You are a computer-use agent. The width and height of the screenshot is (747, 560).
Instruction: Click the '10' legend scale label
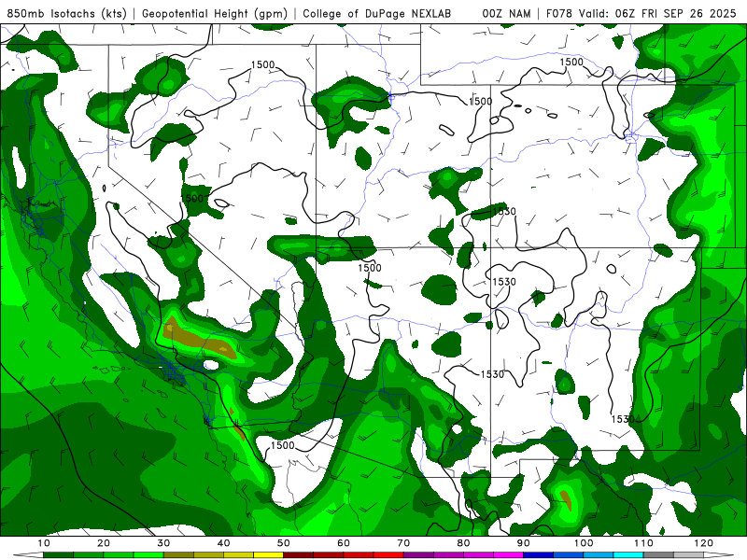pos(43,543)
